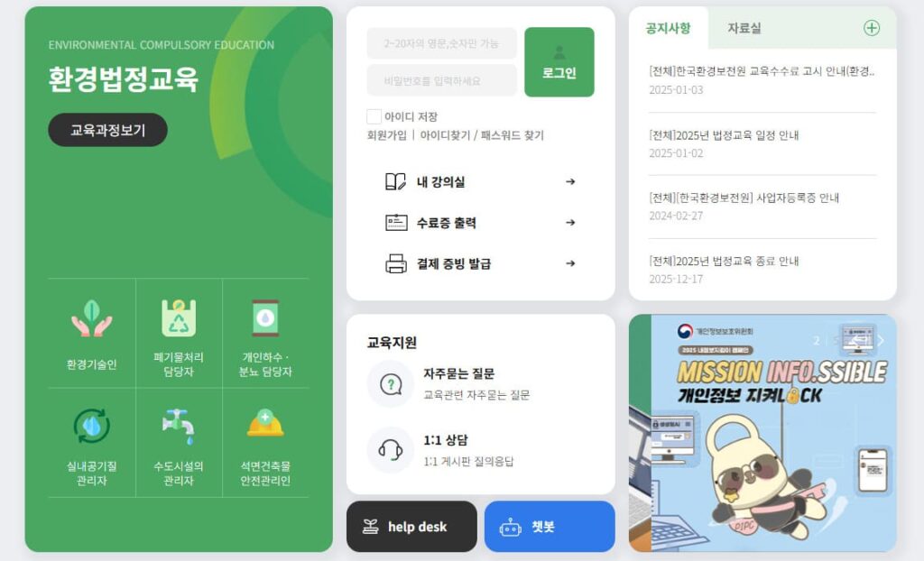924x561 pixels.
Task: View courses with 교육과정보기 button
Action: point(108,130)
